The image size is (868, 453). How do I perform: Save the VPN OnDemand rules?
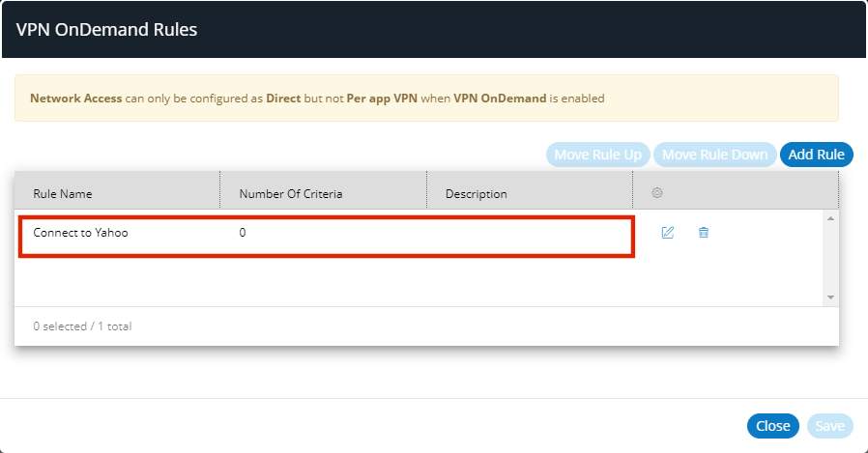click(x=829, y=426)
